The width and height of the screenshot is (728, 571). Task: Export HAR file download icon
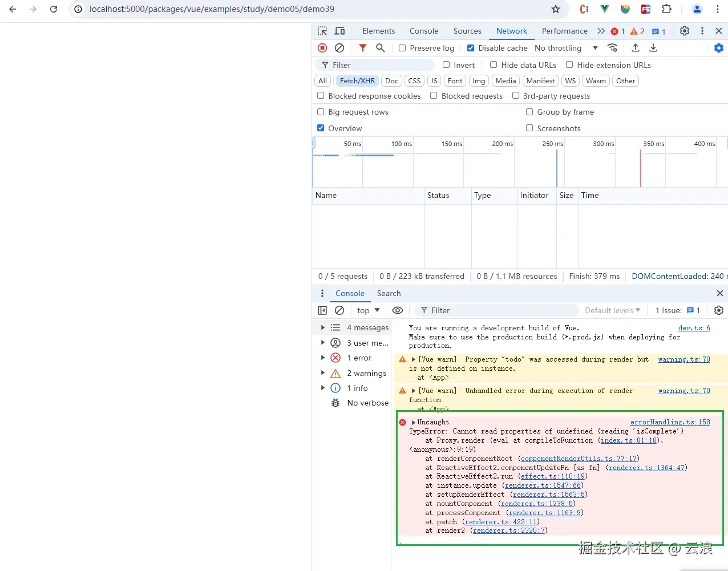tap(653, 48)
